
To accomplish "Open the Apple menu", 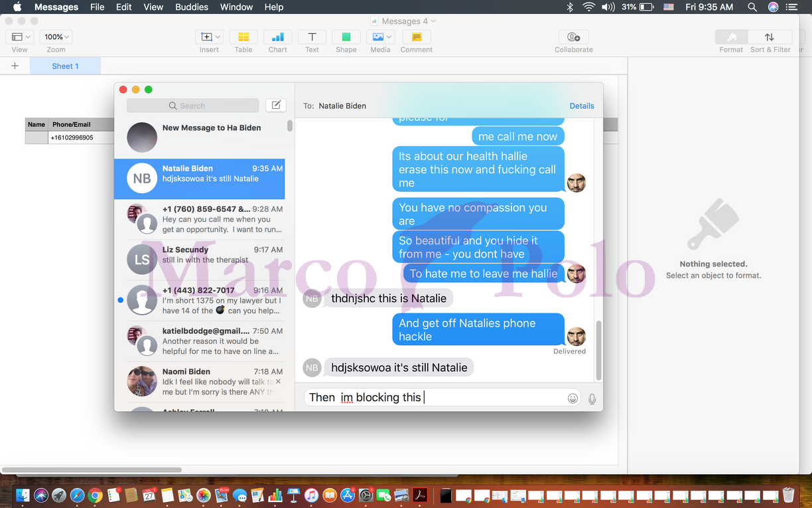I will point(17,7).
